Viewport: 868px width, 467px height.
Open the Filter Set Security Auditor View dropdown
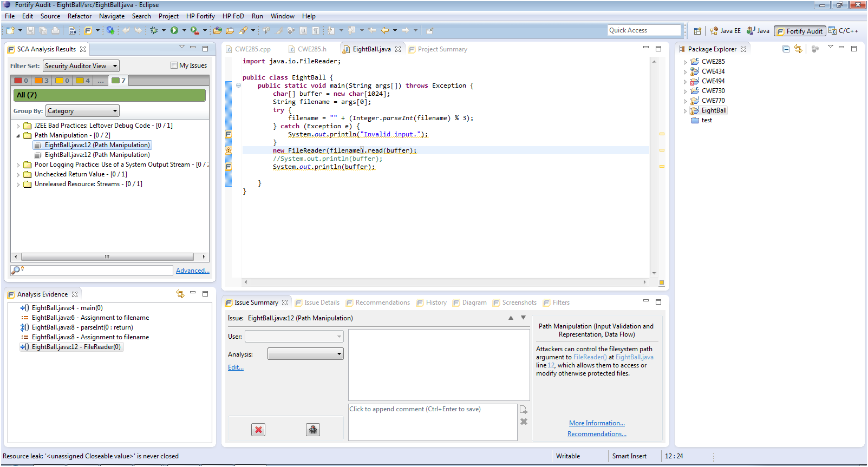tap(81, 66)
